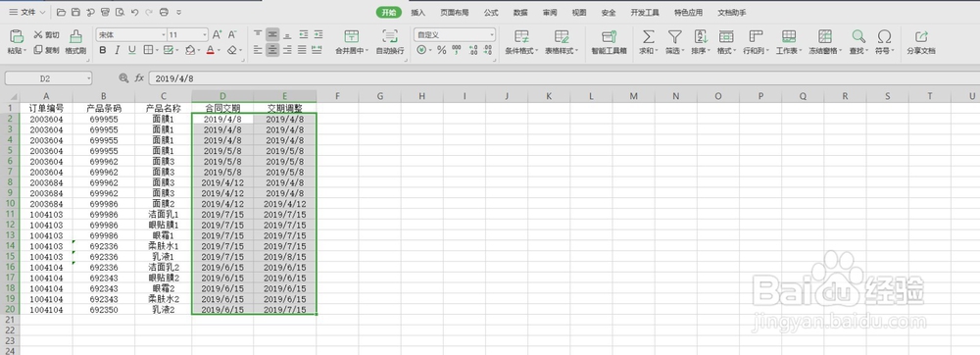Switch to the Review (审阅) tab
Image resolution: width=980 pixels, height=355 pixels.
tap(550, 13)
